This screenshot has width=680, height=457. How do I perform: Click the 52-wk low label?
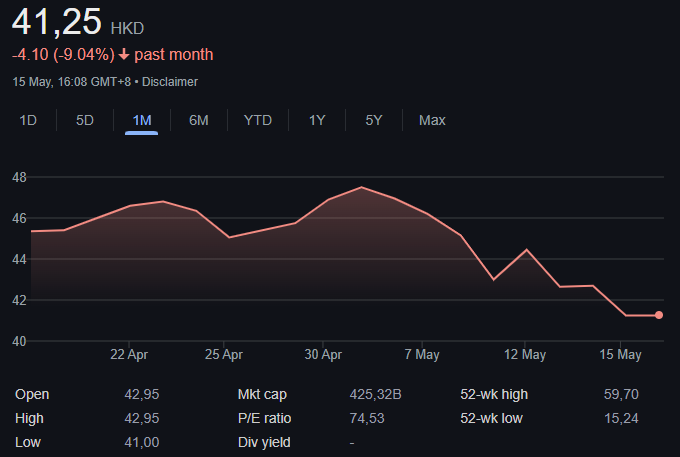click(x=491, y=418)
